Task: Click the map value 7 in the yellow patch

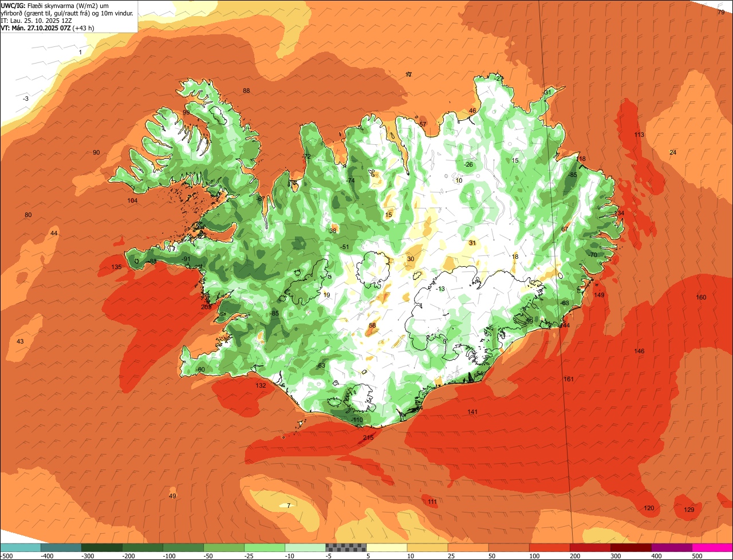Action: point(289,505)
